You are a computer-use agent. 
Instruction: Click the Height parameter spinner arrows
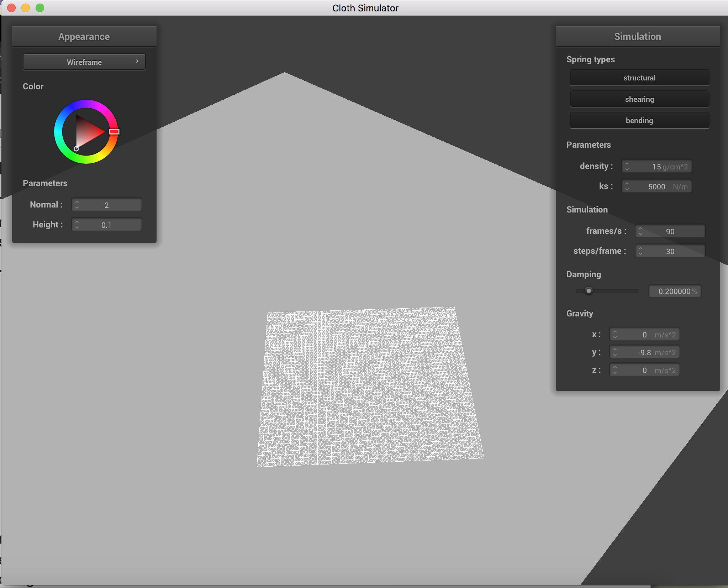(77, 225)
